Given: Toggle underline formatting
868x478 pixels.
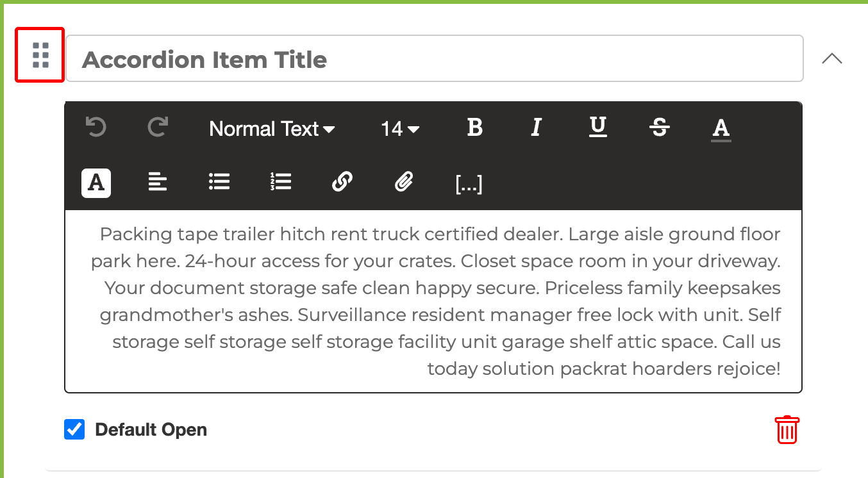Looking at the screenshot, I should pos(598,128).
